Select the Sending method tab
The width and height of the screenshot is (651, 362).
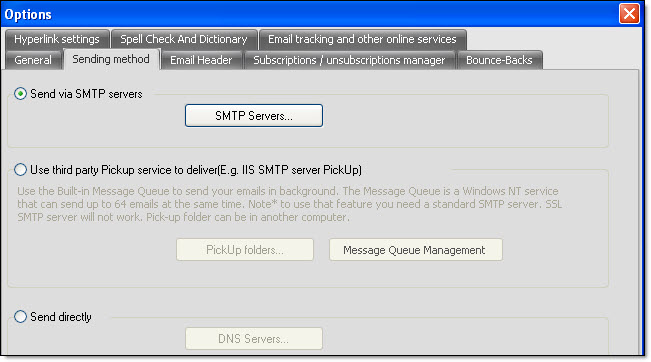click(111, 59)
